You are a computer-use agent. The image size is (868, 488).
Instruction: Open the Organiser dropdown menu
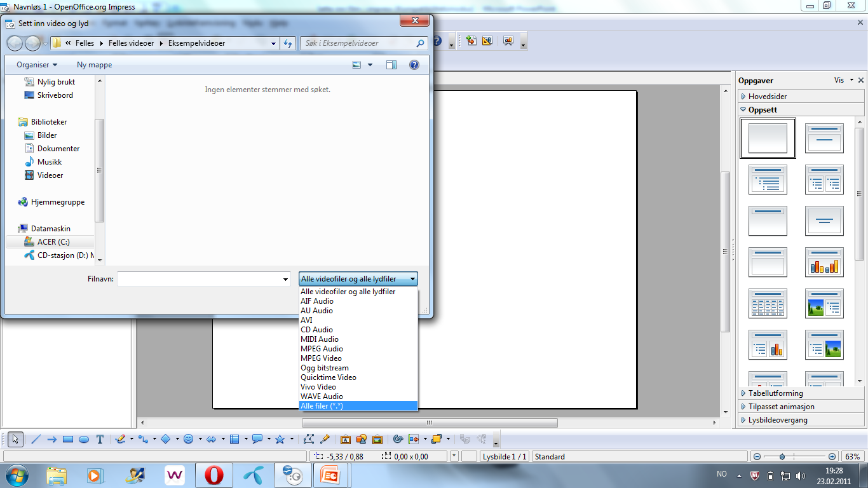(37, 65)
